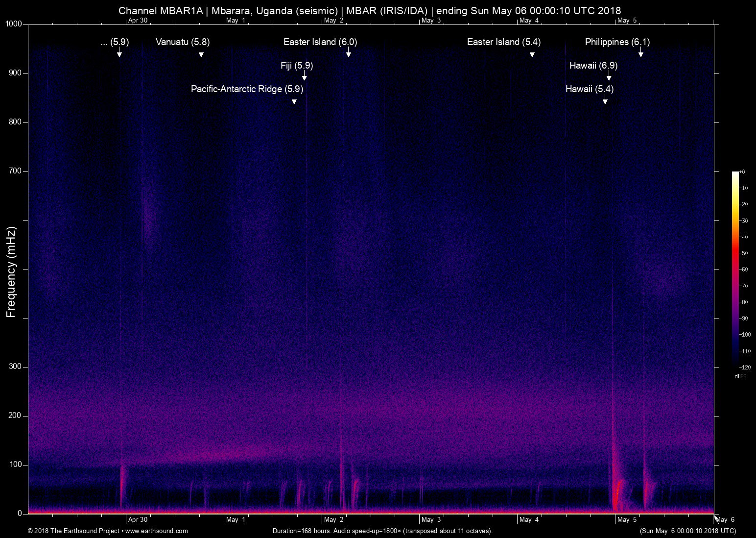Screen dimensions: 756x538
Task: Click the arrow under the truncated '... (5.9)' label
Action: (119, 52)
